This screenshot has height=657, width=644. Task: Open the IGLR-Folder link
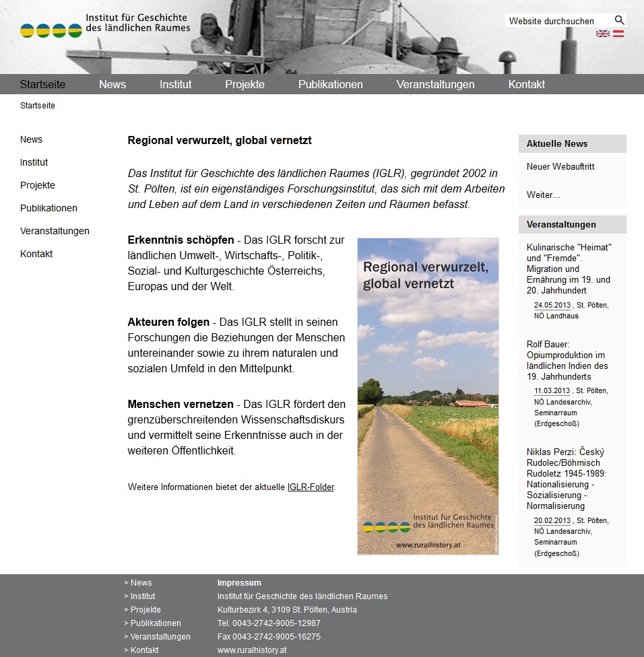pos(311,487)
